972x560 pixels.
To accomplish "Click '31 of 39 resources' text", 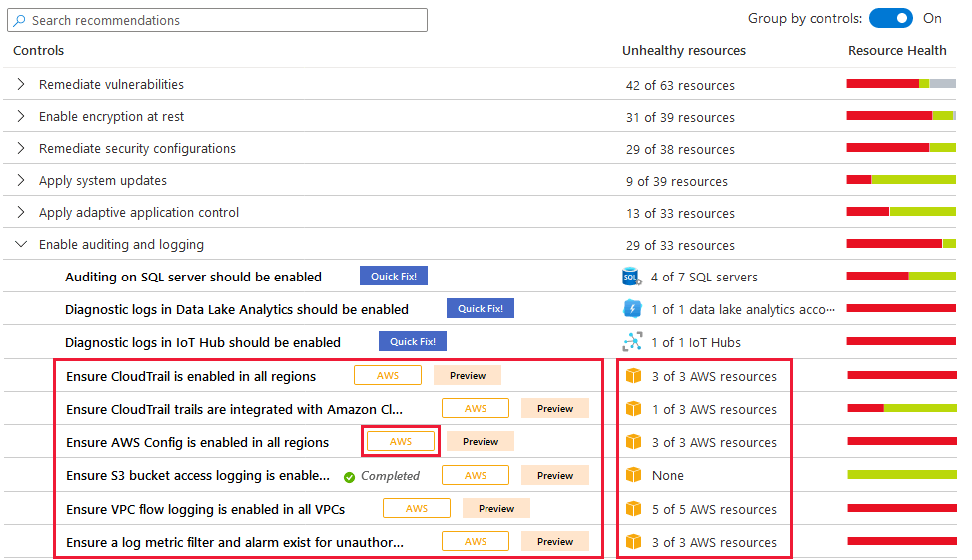I will 680,117.
